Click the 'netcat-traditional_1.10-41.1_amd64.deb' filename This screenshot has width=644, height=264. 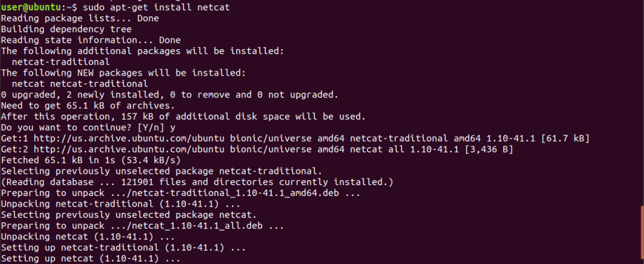pyautogui.click(x=235, y=193)
